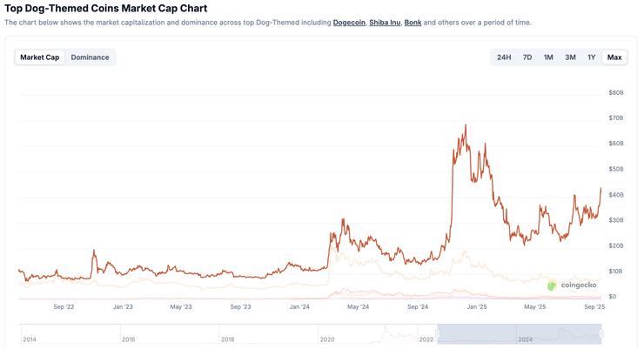Click the Jan '24 x-axis label
644x349 pixels.
click(x=300, y=306)
